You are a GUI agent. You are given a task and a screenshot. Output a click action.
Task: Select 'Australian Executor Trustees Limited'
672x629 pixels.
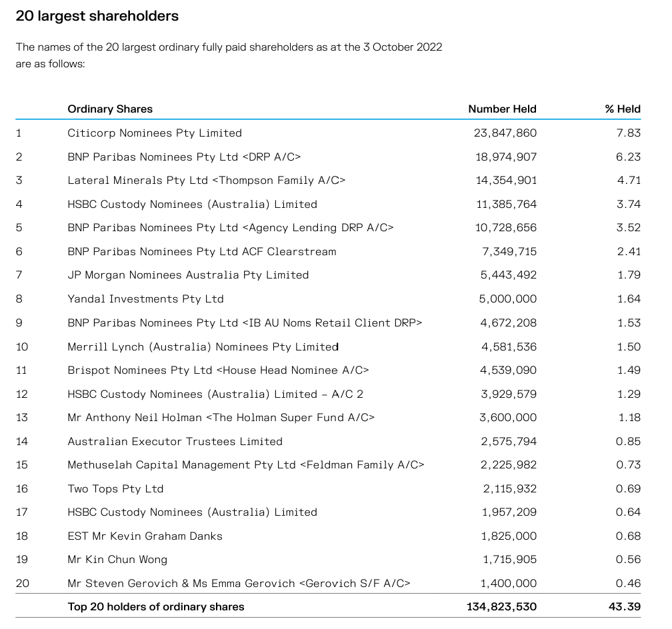pyautogui.click(x=175, y=442)
